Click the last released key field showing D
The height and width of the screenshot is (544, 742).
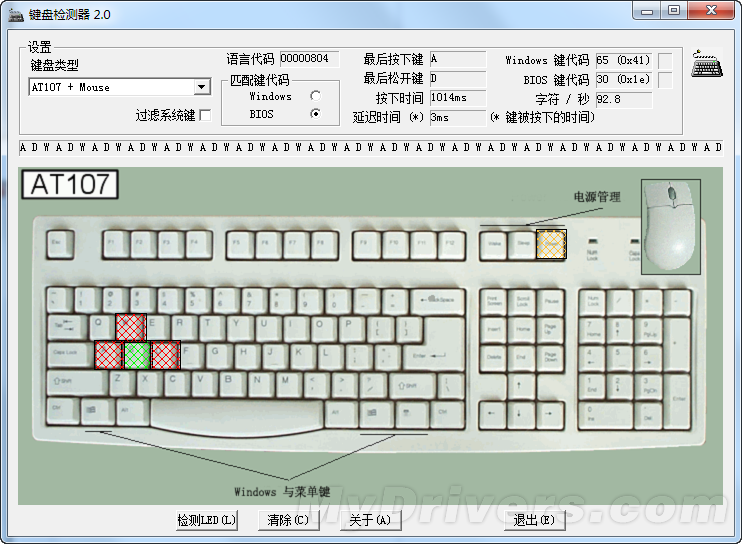pyautogui.click(x=458, y=79)
